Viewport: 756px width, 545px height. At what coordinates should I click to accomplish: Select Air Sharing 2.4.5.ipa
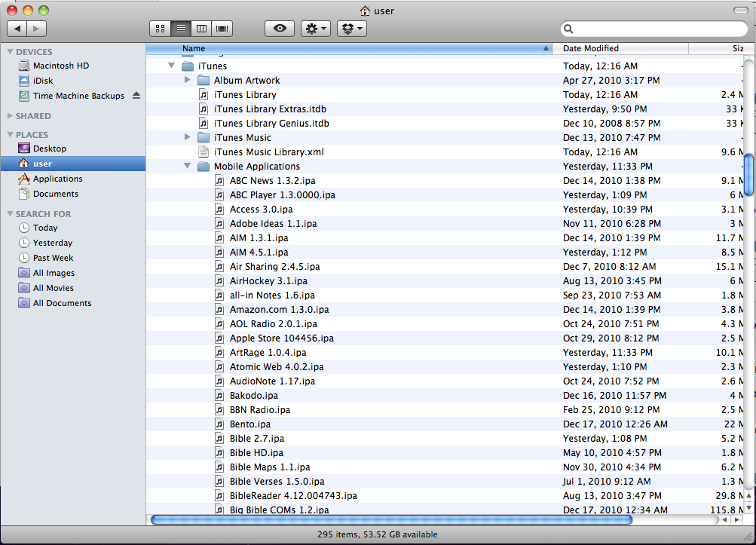click(275, 267)
